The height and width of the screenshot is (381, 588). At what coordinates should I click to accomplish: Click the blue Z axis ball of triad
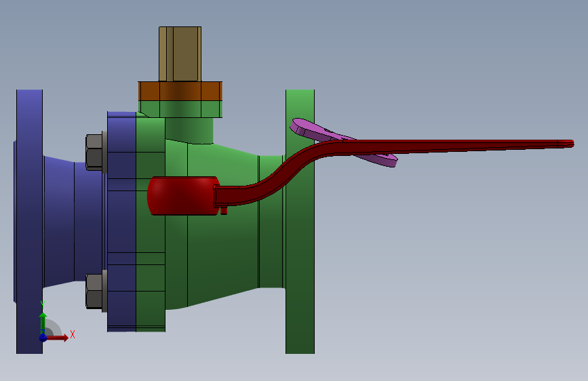(43, 338)
